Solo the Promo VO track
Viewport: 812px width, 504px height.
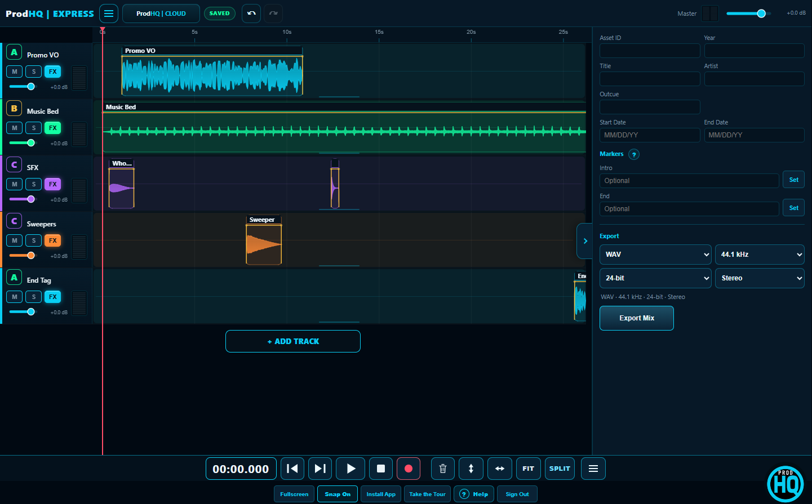pos(34,72)
